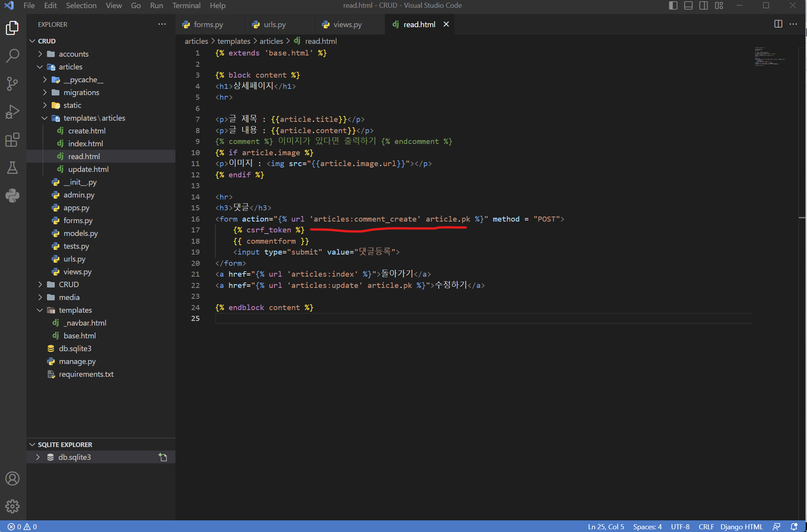Open the Source Control view
The height and width of the screenshot is (532, 807).
click(x=12, y=83)
